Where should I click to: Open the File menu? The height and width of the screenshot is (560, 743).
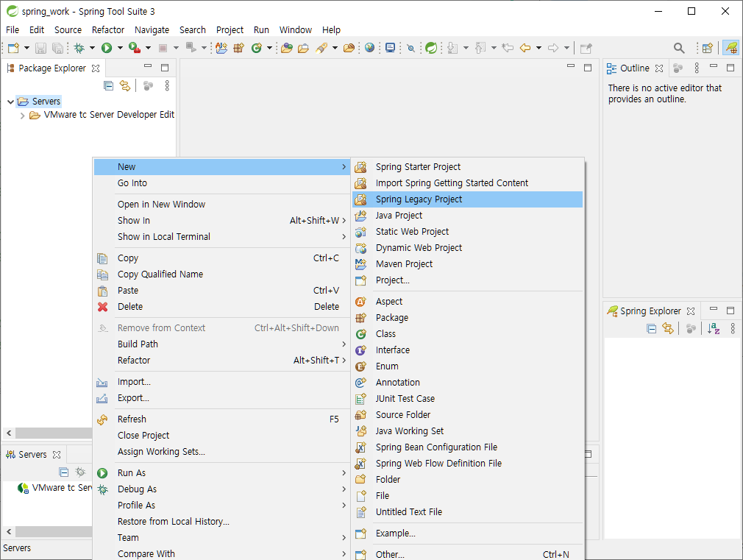pyautogui.click(x=13, y=30)
